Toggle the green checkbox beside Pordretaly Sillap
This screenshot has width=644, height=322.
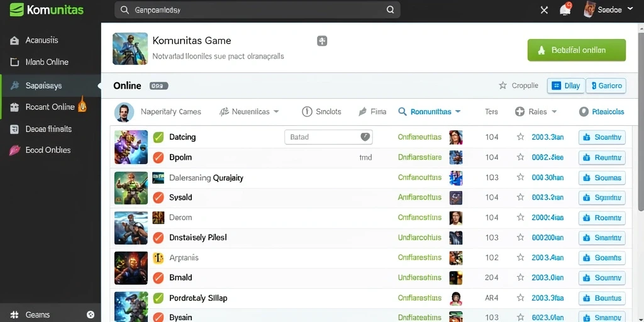[x=158, y=297]
